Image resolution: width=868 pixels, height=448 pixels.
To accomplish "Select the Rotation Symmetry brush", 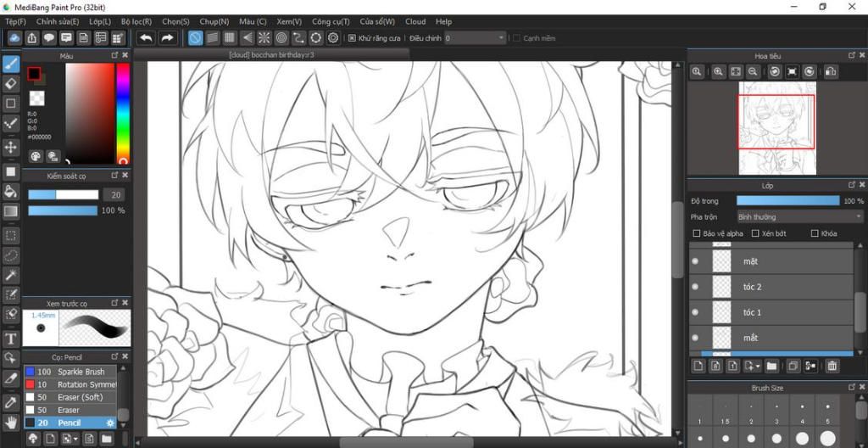I will tap(70, 384).
